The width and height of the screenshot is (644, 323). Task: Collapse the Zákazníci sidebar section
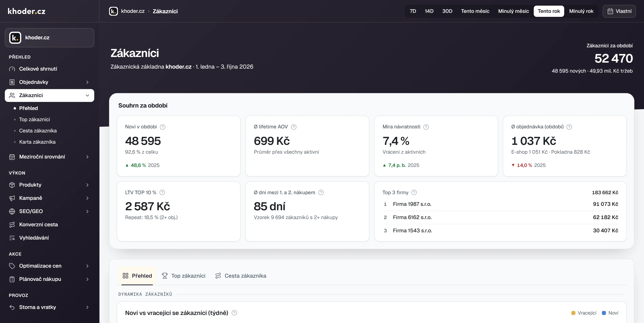[50, 95]
